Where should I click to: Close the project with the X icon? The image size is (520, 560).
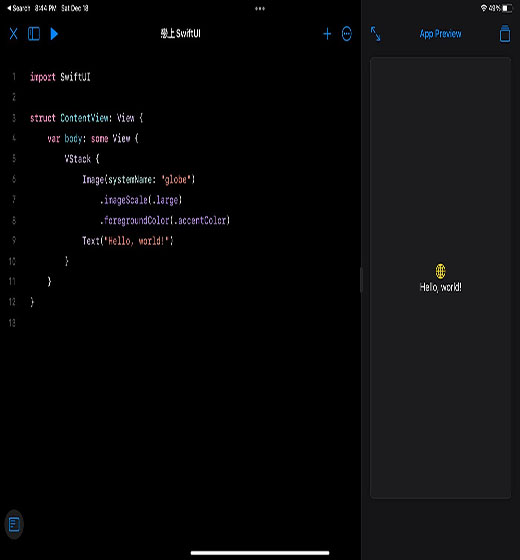[x=14, y=34]
